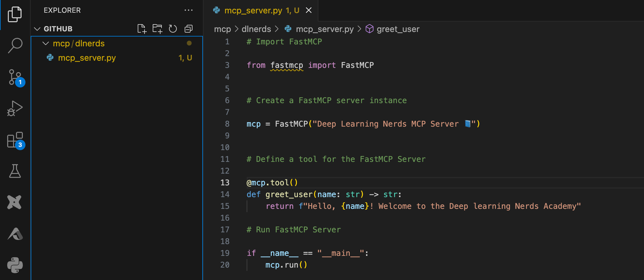Click the mcp breadcrumb root folder
Screen dimensions: 644x280
[222, 29]
